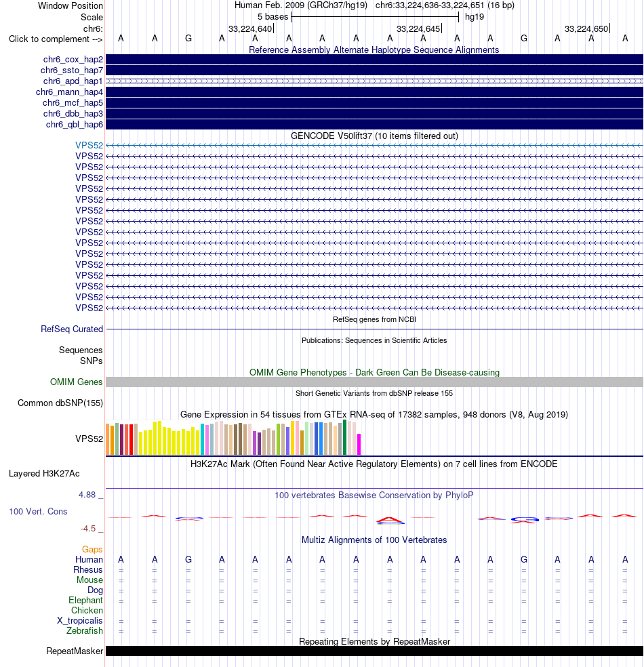Click the Sequences SNPs track label

click(81, 355)
